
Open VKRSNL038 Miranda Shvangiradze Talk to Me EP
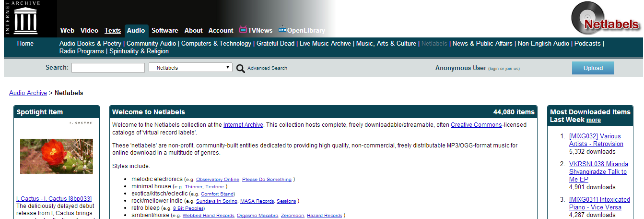598,171
